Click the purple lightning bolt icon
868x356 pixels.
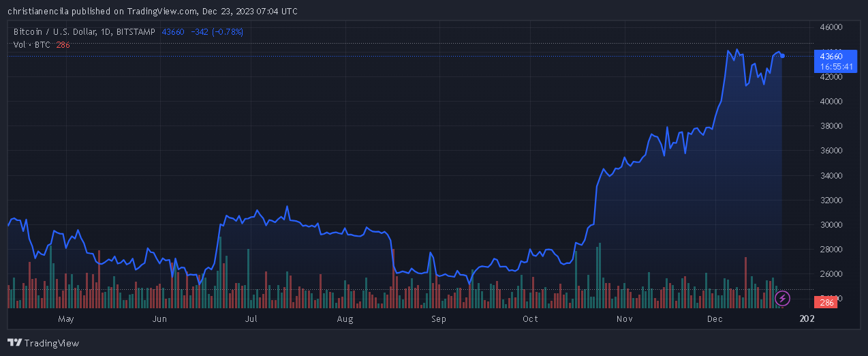pos(783,298)
